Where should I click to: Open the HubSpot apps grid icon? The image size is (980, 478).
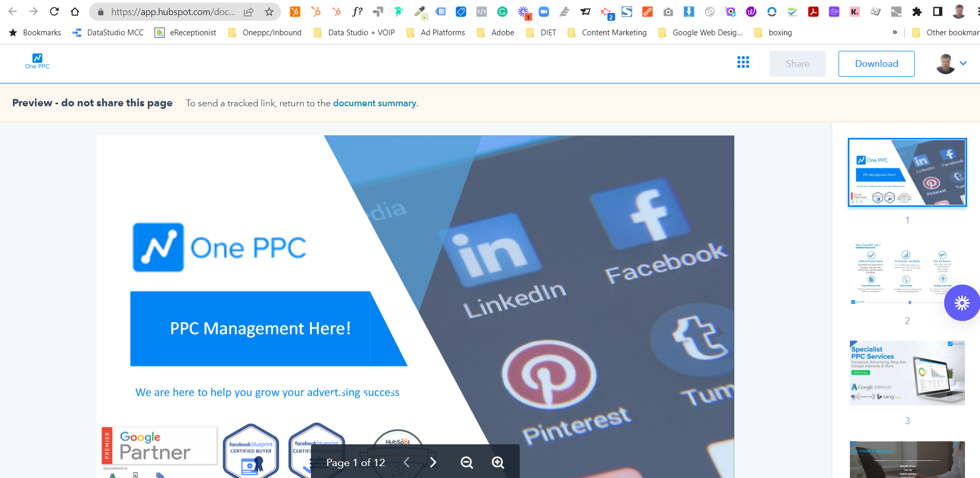[x=743, y=63]
